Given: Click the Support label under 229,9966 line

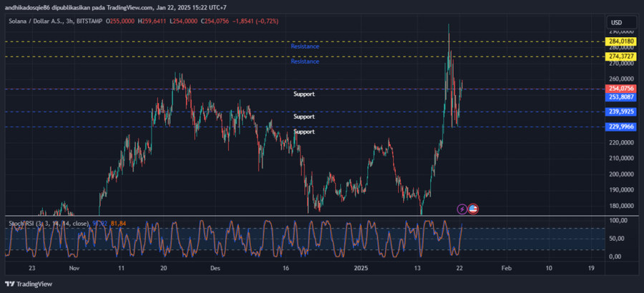Looking at the screenshot, I should click(304, 131).
